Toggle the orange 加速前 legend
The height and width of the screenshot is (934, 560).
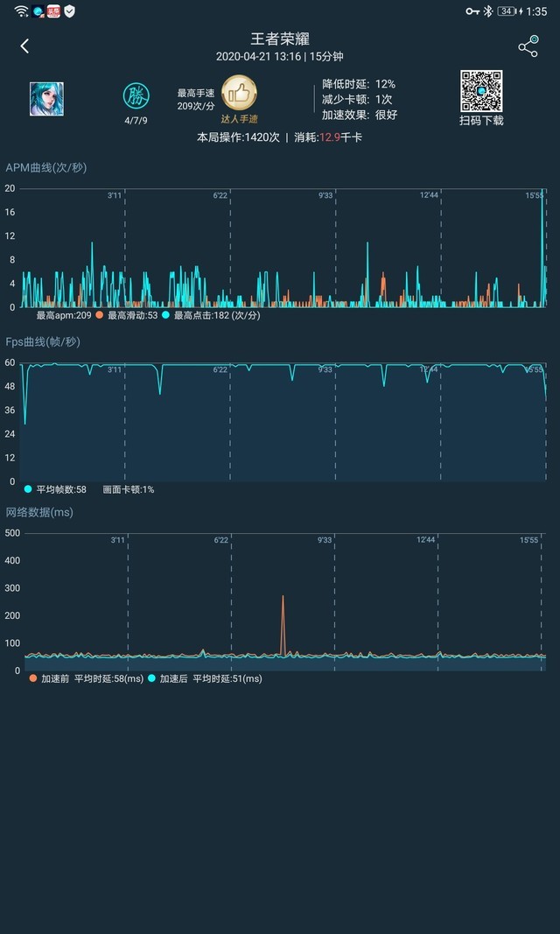[x=87, y=678]
